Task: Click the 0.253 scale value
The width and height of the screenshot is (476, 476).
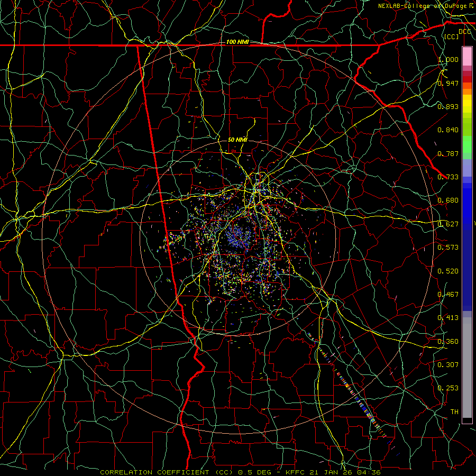Action: pyautogui.click(x=448, y=388)
